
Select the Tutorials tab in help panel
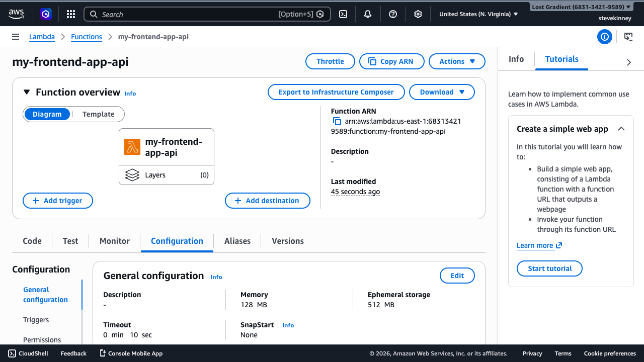562,59
